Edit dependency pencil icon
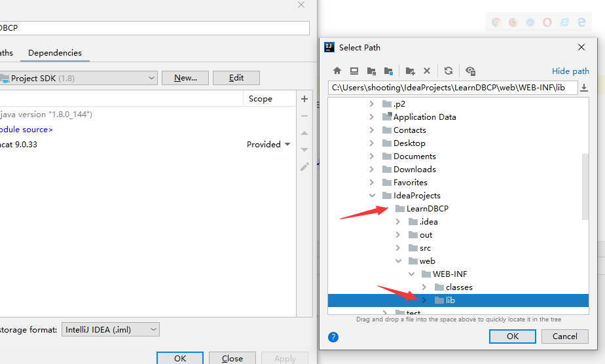Image resolution: width=605 pixels, height=364 pixels. pos(305,166)
